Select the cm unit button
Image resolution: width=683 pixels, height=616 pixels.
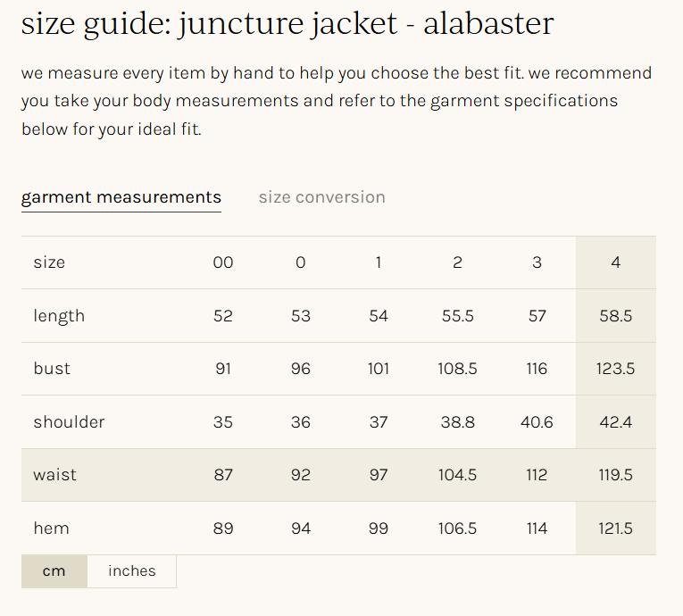pyautogui.click(x=54, y=571)
